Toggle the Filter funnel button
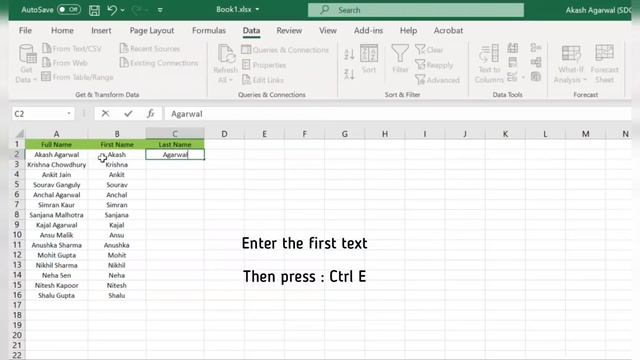The width and height of the screenshot is (640, 360). pyautogui.click(x=400, y=59)
